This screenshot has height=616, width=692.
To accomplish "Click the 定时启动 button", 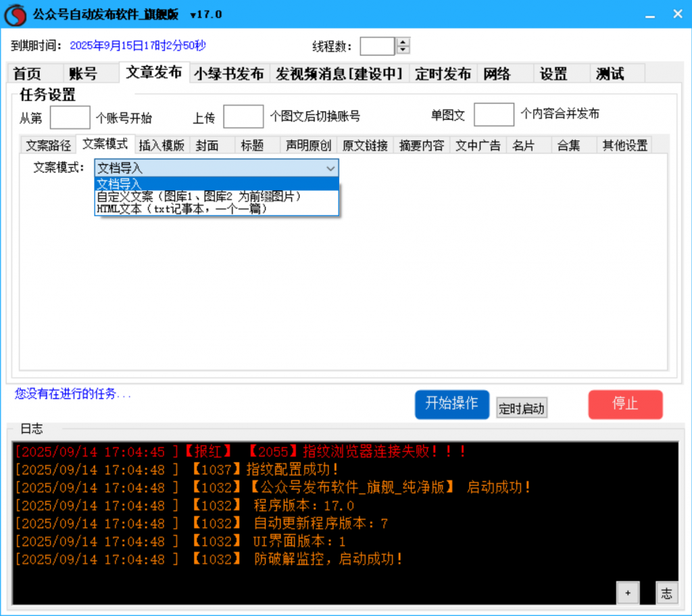I will 521,408.
